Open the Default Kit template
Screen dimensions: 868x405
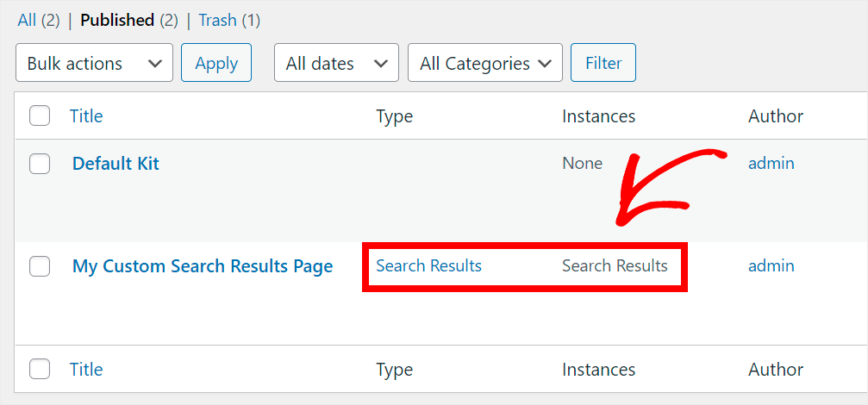pos(116,164)
